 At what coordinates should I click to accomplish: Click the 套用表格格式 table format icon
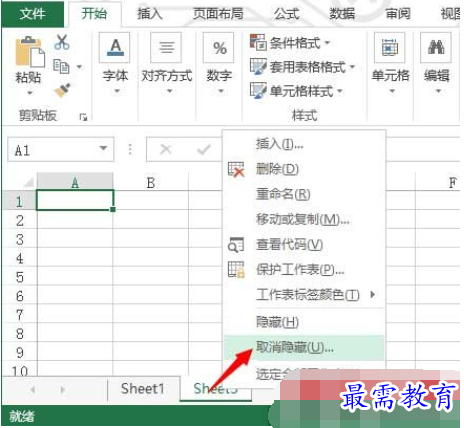point(258,66)
